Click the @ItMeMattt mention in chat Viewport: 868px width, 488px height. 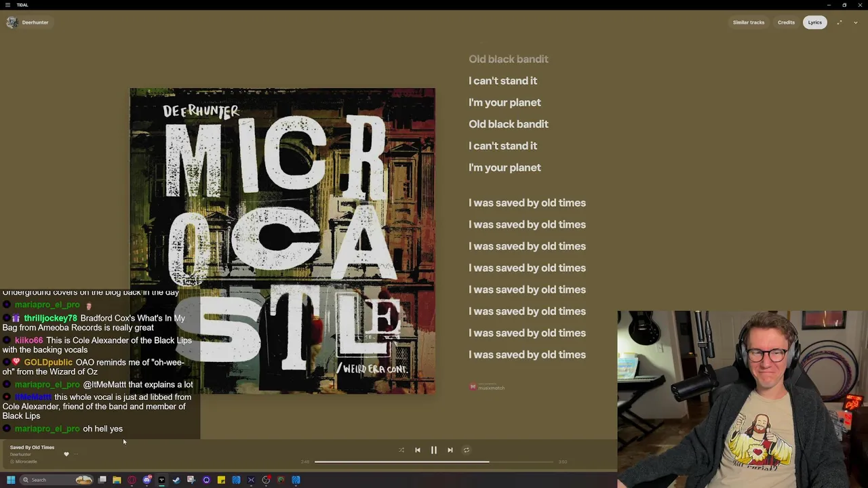point(104,384)
